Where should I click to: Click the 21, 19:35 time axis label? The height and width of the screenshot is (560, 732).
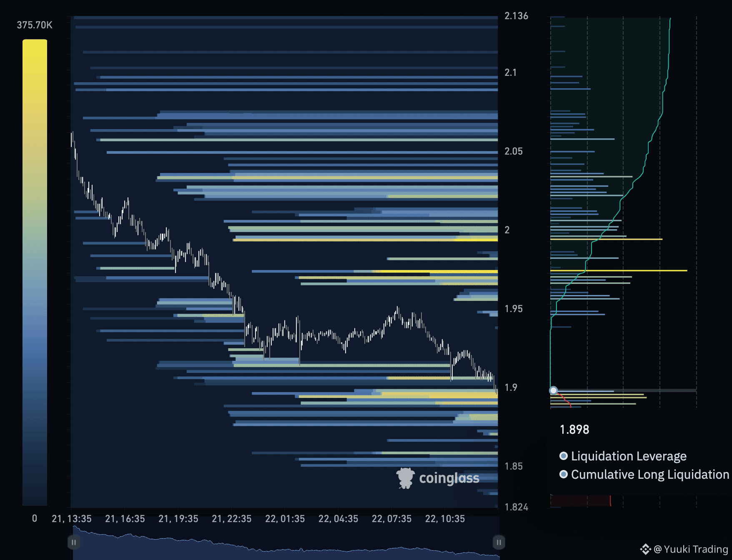coord(178,519)
